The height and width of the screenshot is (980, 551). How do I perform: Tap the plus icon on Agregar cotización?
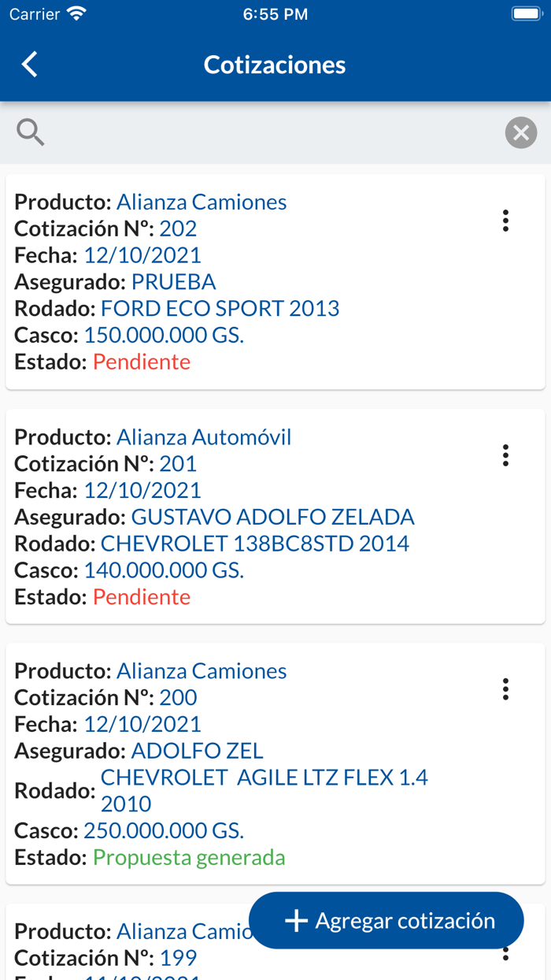pos(295,920)
